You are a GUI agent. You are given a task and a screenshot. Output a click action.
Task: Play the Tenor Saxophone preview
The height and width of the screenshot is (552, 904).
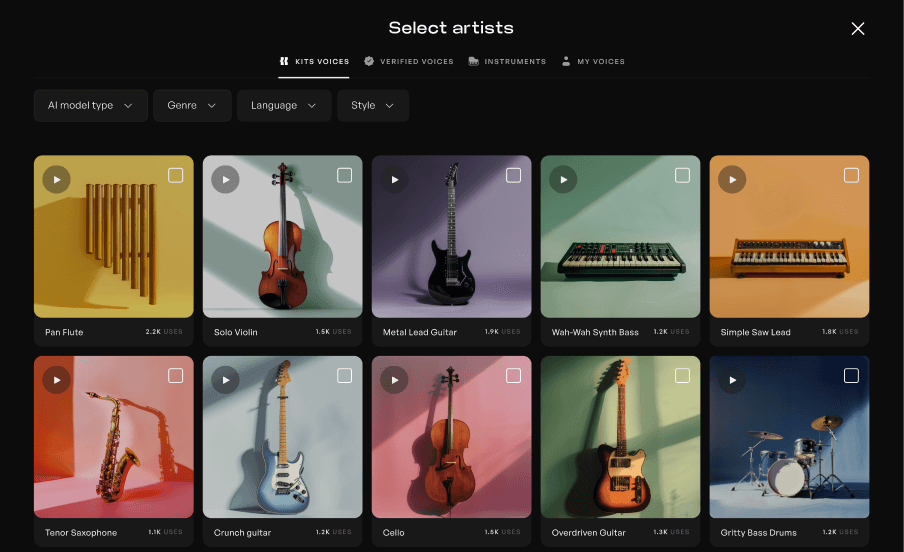click(56, 380)
